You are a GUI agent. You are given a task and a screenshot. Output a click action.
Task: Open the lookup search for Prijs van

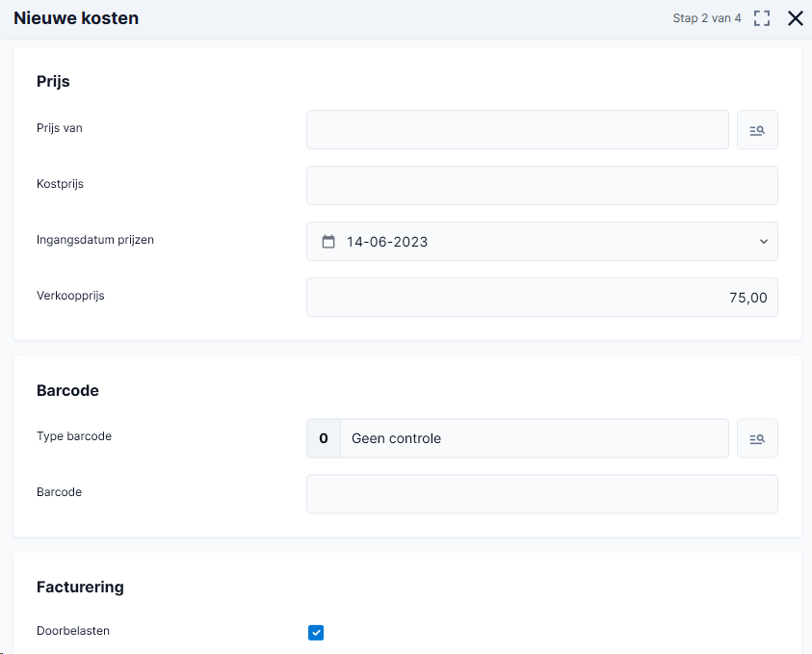(x=757, y=129)
